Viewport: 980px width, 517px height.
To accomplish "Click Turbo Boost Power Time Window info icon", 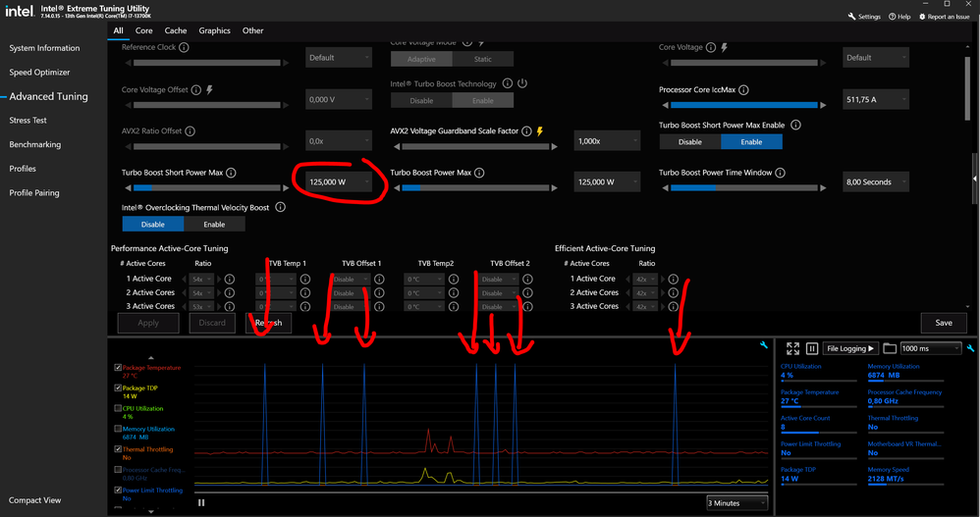I will tap(780, 173).
